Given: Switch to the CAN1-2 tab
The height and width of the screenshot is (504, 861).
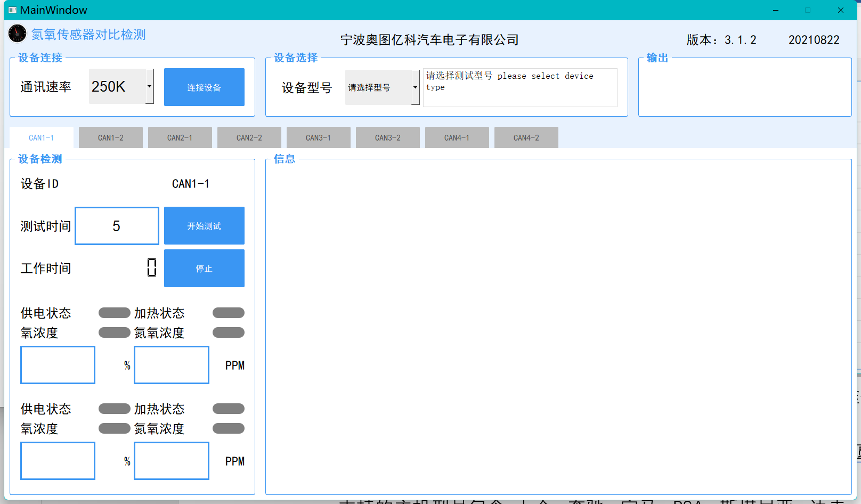Looking at the screenshot, I should coord(111,137).
